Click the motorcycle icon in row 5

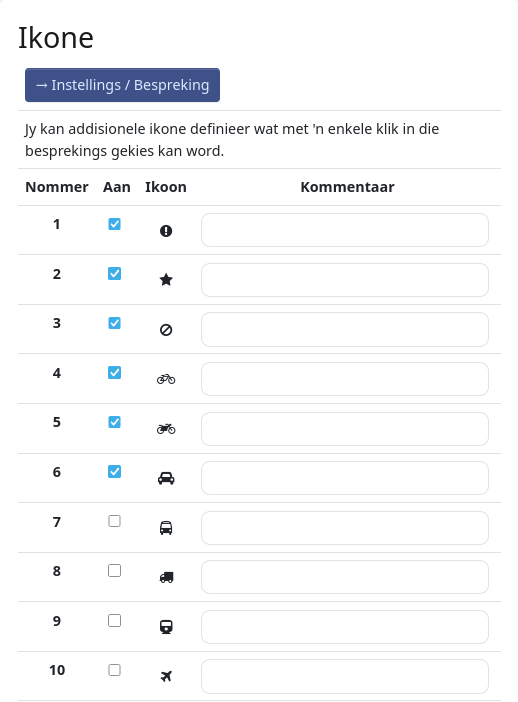point(166,429)
